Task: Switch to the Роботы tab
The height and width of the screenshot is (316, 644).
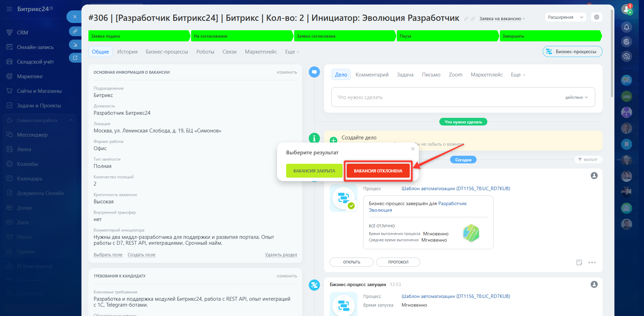Action: 205,52
